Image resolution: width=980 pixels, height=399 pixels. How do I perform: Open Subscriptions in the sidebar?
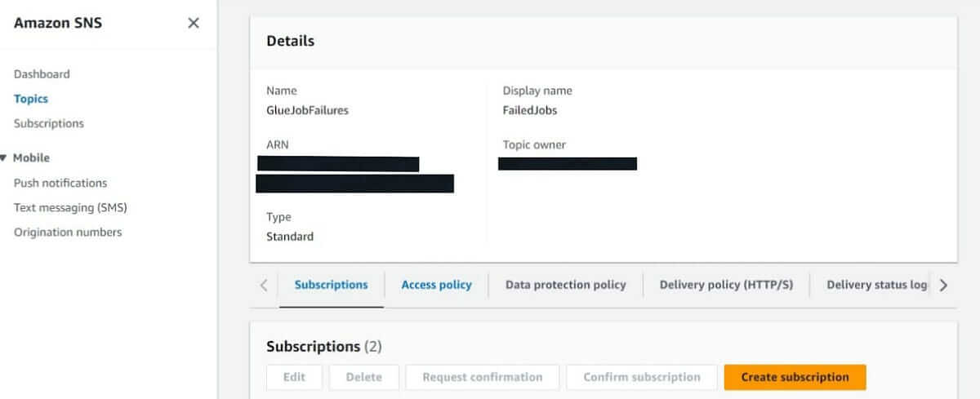coord(49,123)
